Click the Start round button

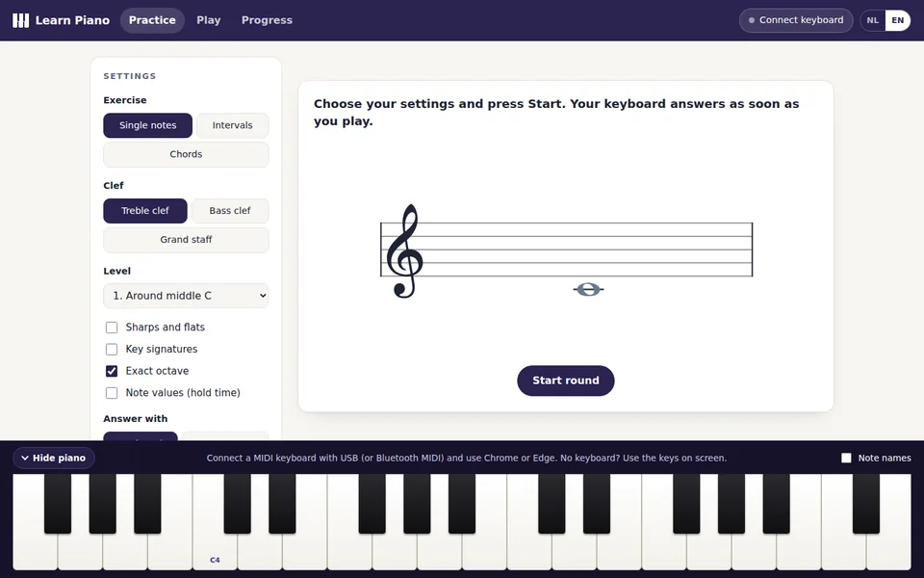566,381
